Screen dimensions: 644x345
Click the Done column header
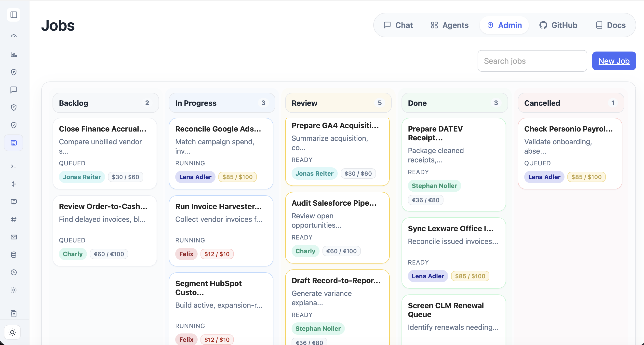click(455, 103)
